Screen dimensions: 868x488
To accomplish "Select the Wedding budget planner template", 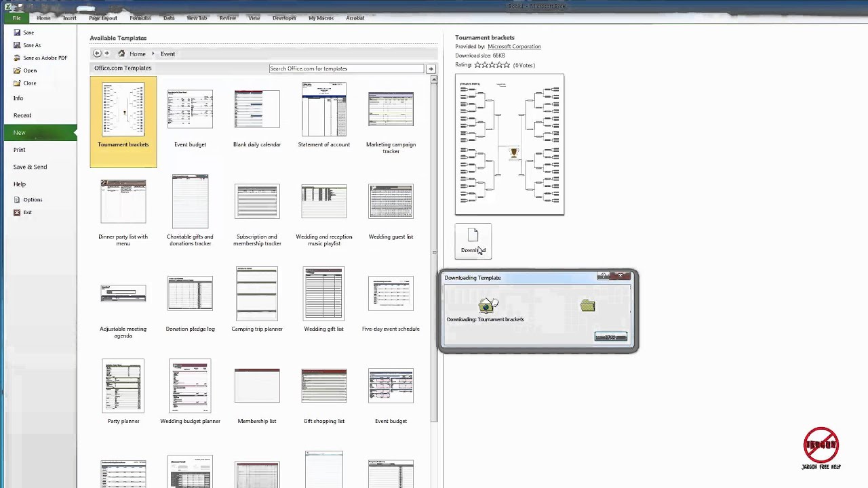I will tap(190, 392).
